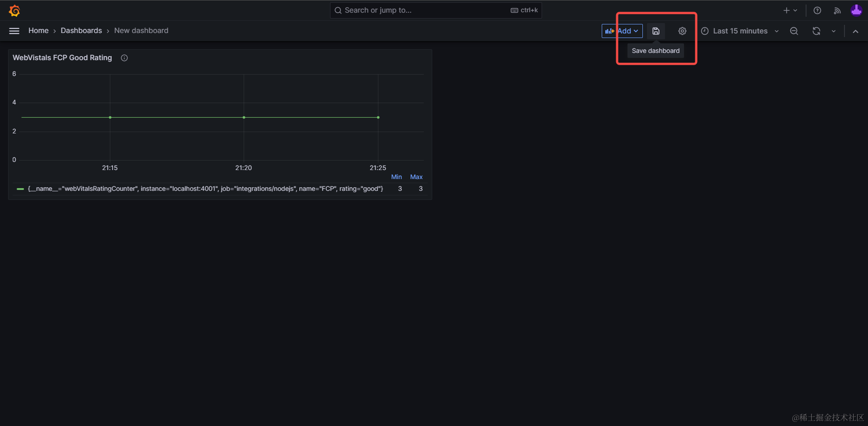Go to Home breadcrumb
The width and height of the screenshot is (868, 426).
point(38,31)
